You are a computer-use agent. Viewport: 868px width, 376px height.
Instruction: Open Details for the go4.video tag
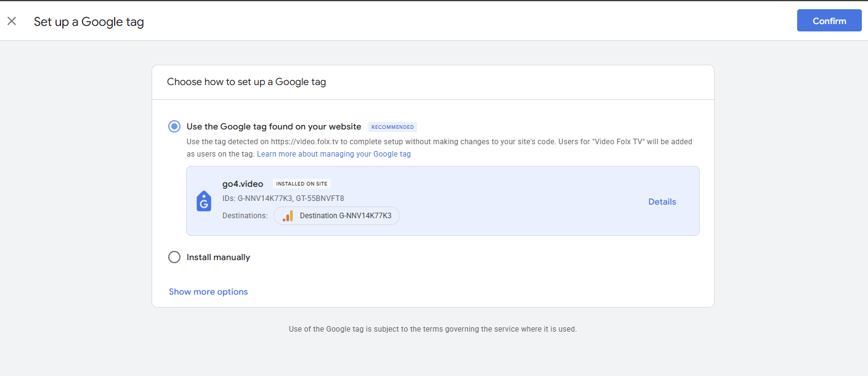[x=662, y=202]
